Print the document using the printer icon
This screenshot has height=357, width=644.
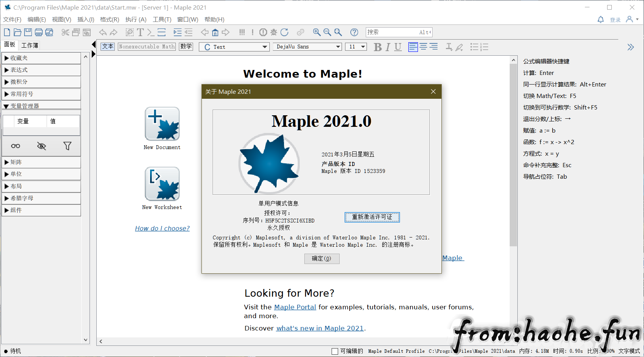click(39, 32)
